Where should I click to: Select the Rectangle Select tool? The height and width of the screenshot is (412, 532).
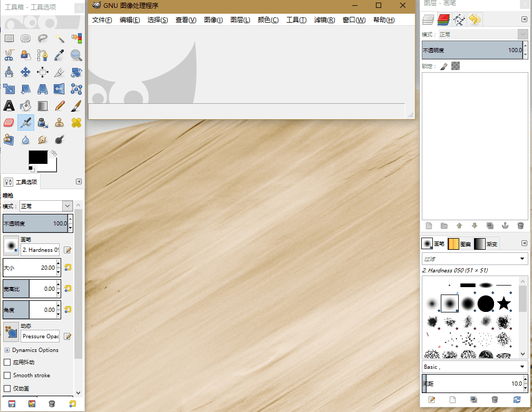[9, 38]
